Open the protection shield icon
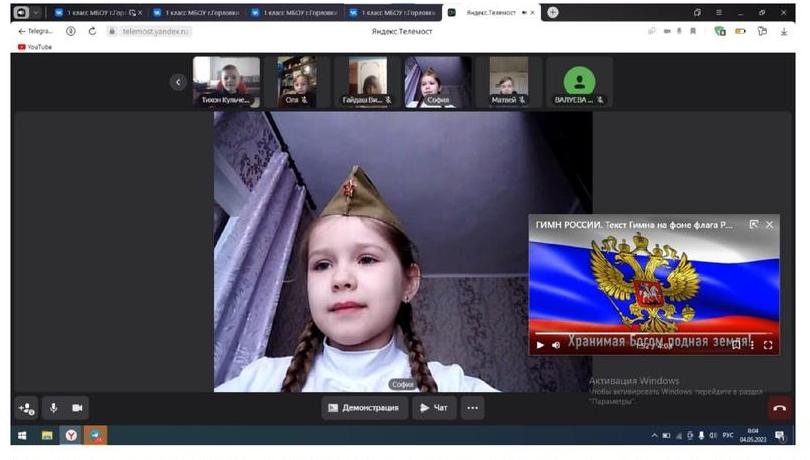810x460 pixels. [x=720, y=31]
